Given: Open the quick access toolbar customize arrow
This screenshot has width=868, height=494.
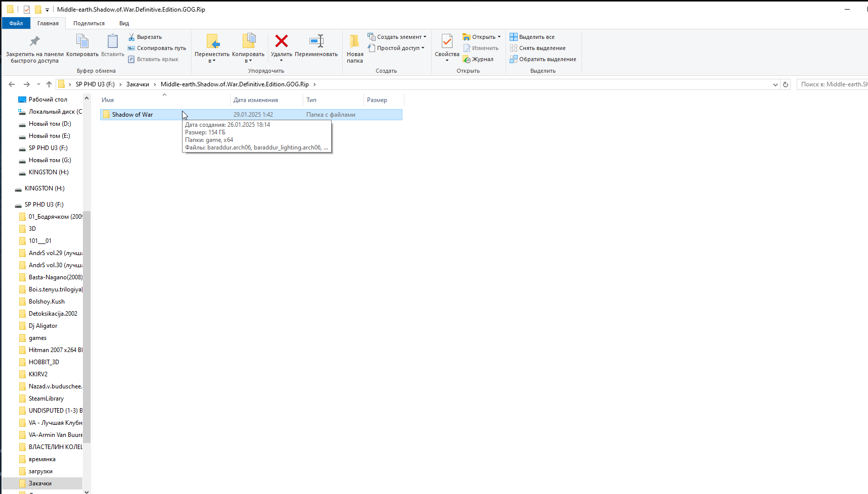Looking at the screenshot, I should pyautogui.click(x=47, y=10).
